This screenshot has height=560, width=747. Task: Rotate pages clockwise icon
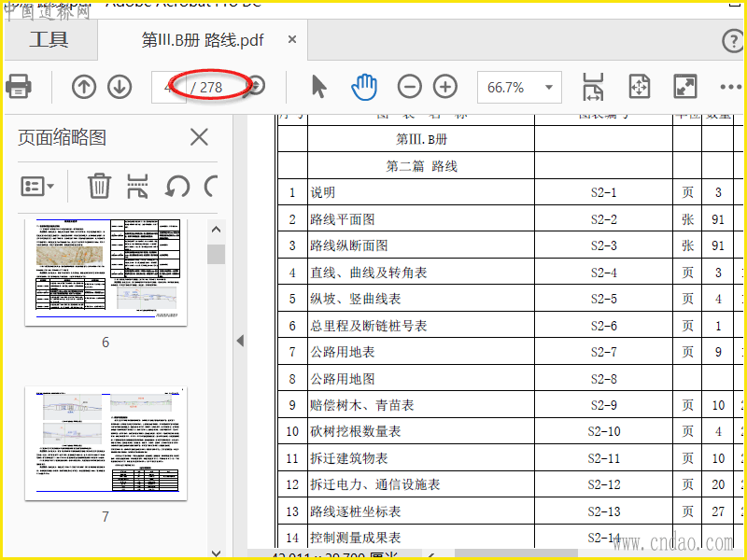coord(211,186)
